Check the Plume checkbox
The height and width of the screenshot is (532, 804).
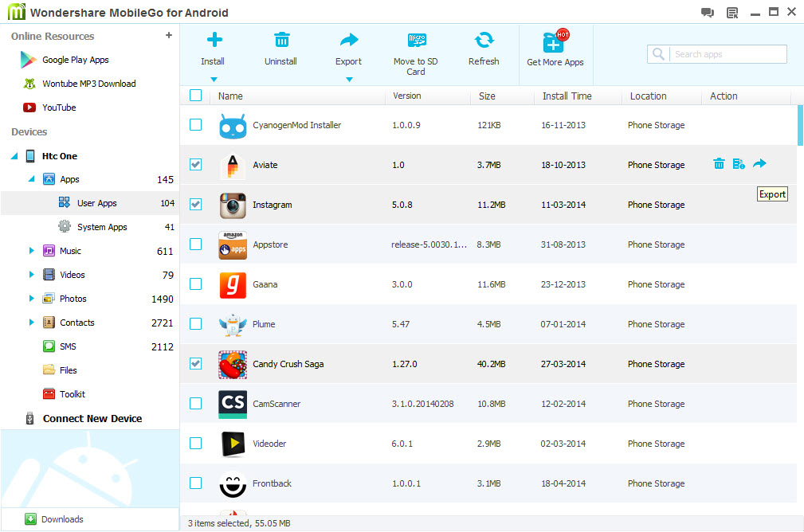195,324
